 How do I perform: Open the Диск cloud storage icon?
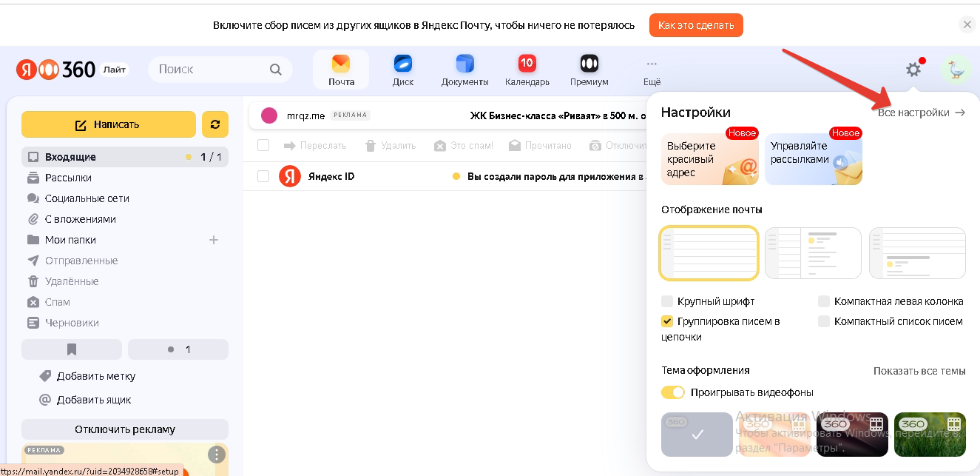403,70
